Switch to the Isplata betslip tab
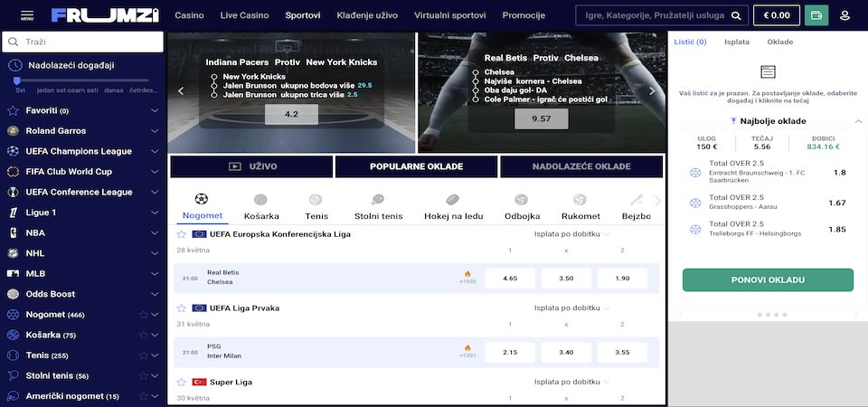This screenshot has height=407, width=868. [737, 43]
